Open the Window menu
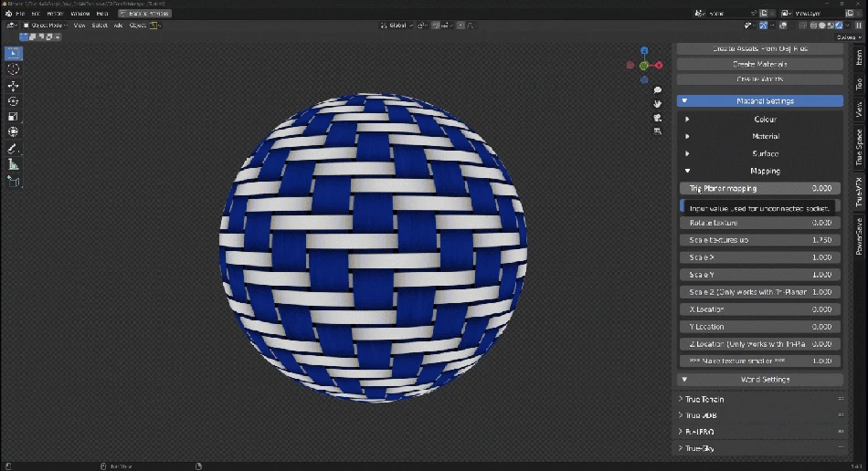This screenshot has height=471, width=868. tap(80, 14)
